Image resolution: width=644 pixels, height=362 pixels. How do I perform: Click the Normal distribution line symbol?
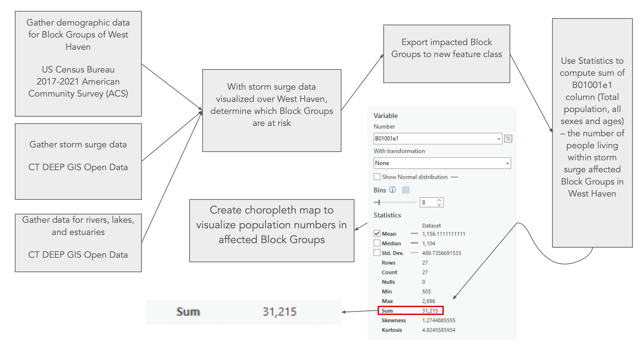pyautogui.click(x=454, y=177)
